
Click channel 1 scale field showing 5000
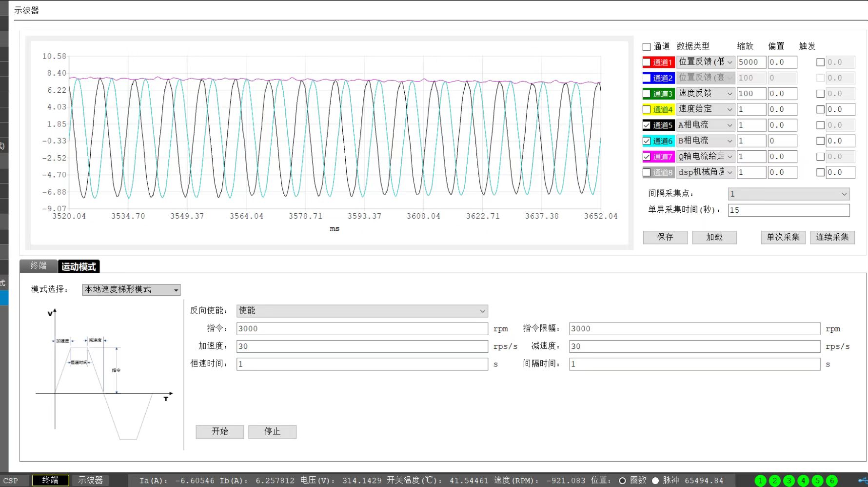coord(751,62)
